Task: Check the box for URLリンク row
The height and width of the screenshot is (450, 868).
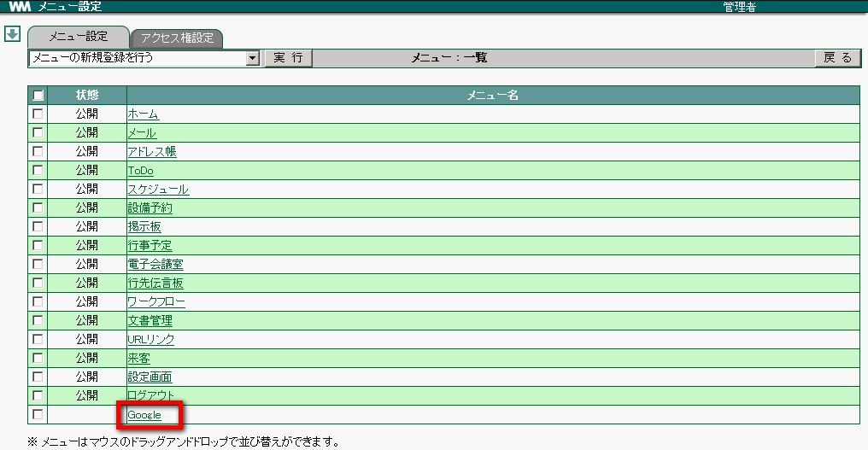Action: pyautogui.click(x=38, y=339)
